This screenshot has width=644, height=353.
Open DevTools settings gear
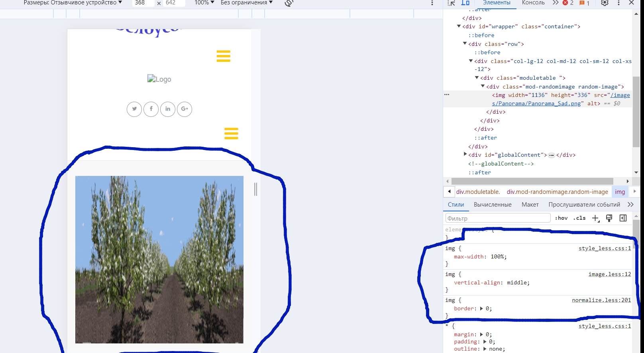click(x=605, y=3)
